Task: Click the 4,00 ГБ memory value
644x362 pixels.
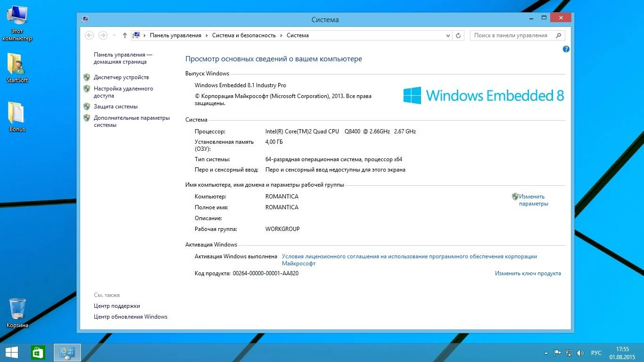Action: (274, 142)
